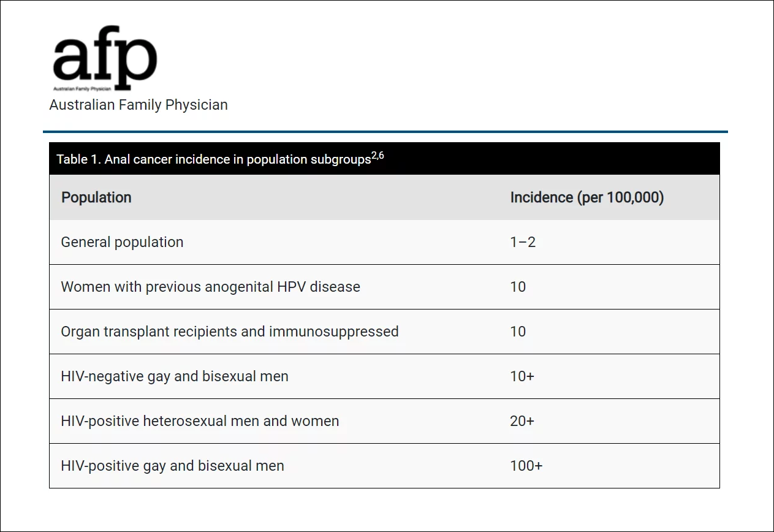The width and height of the screenshot is (774, 532).
Task: Click the 20+ incidence value
Action: pyautogui.click(x=522, y=421)
